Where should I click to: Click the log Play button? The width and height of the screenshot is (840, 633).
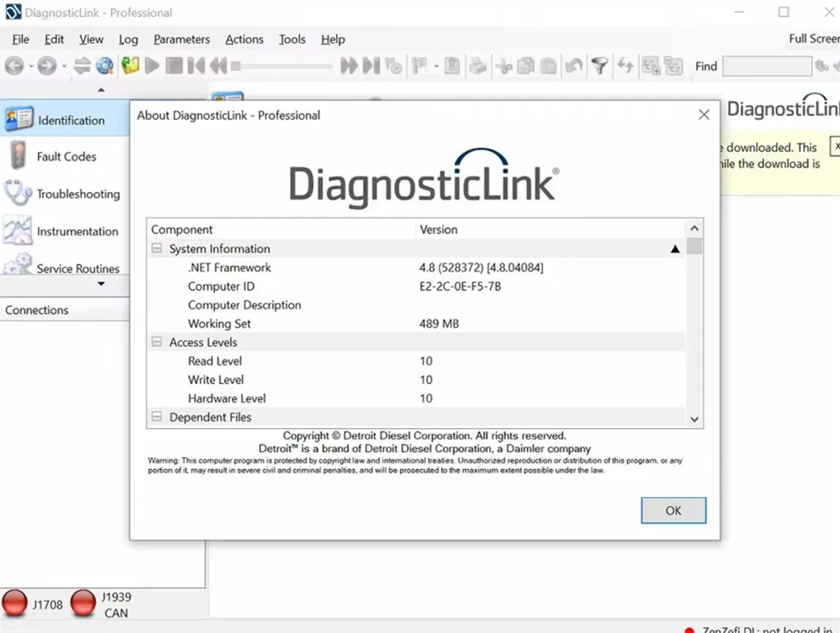pos(152,66)
